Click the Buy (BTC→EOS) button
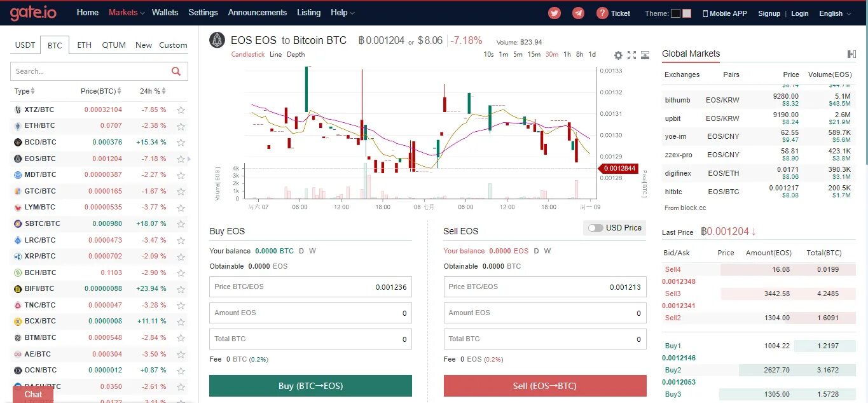This screenshot has width=868, height=403. click(x=310, y=386)
